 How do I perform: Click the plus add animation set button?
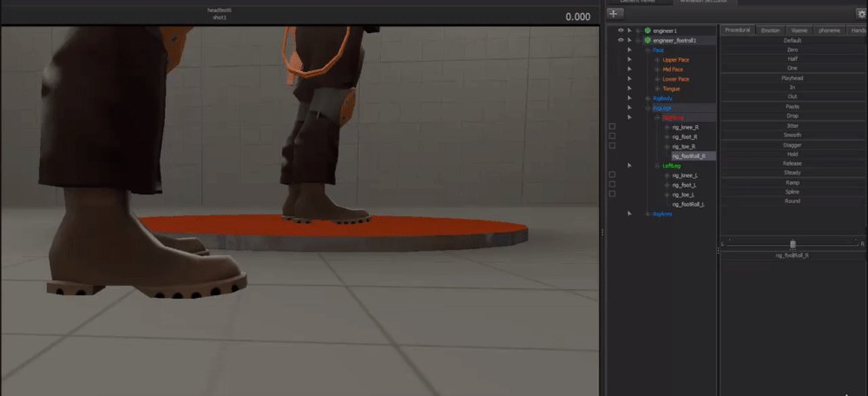pos(615,14)
